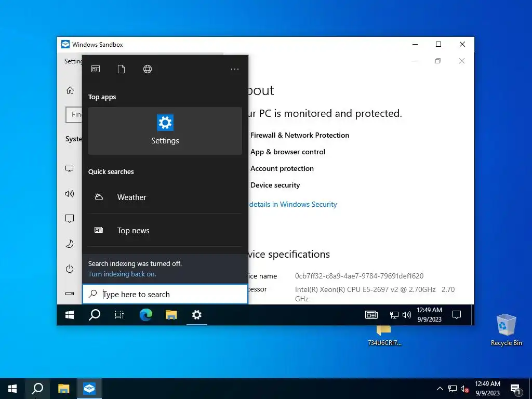Launch Microsoft Edge in Sandbox taskbar

(146, 315)
